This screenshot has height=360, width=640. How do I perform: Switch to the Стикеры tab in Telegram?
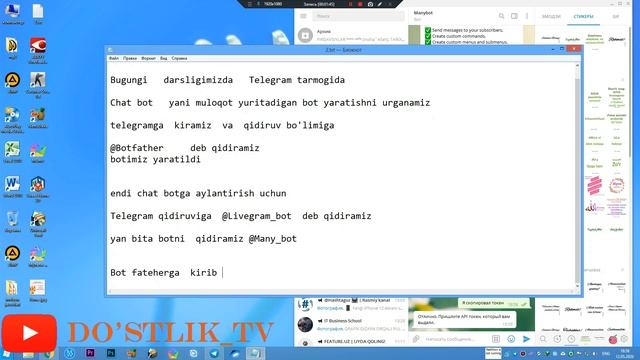(x=583, y=16)
